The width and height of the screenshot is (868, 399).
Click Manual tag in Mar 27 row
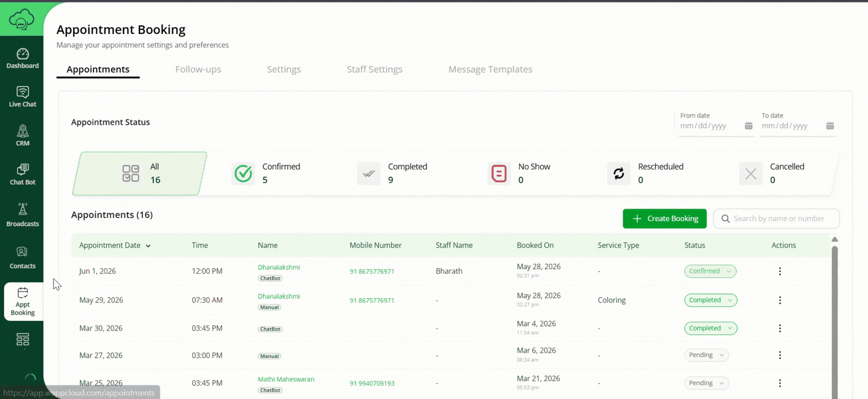click(269, 356)
